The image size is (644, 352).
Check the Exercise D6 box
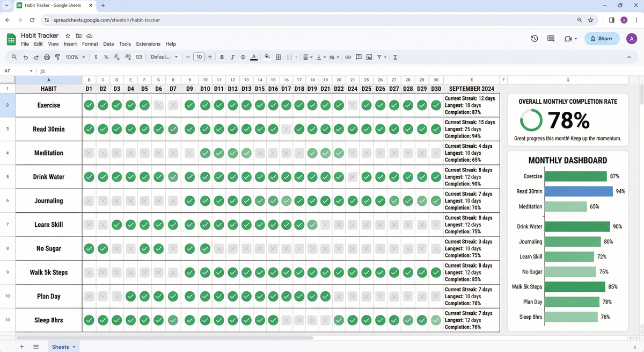tap(158, 105)
